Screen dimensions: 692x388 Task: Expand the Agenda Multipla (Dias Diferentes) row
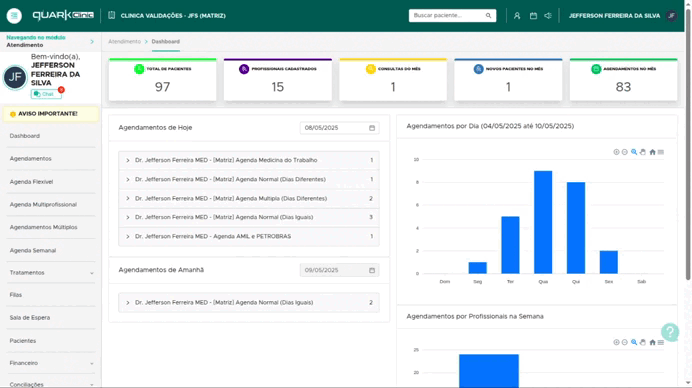coord(248,199)
